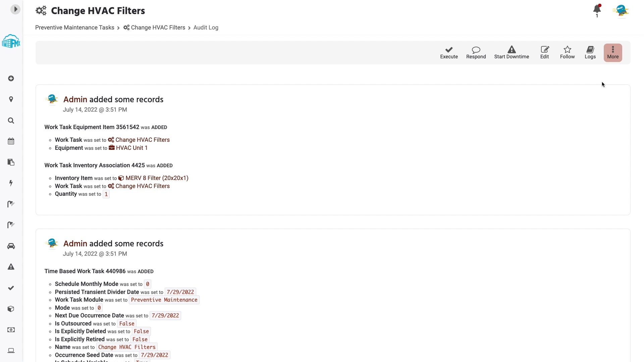Click 'Work Task Equipment Item 3561542' heading
This screenshot has height=362, width=644.
92,127
